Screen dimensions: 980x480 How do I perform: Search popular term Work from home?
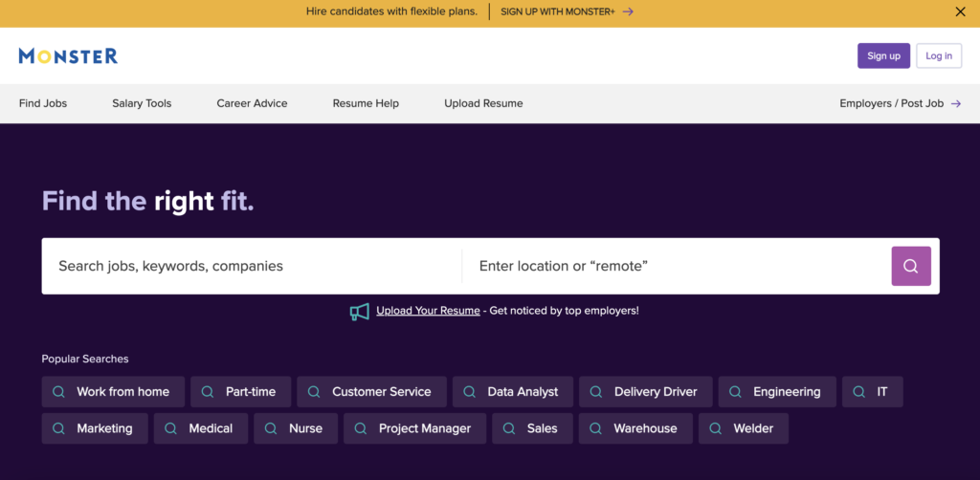(113, 392)
